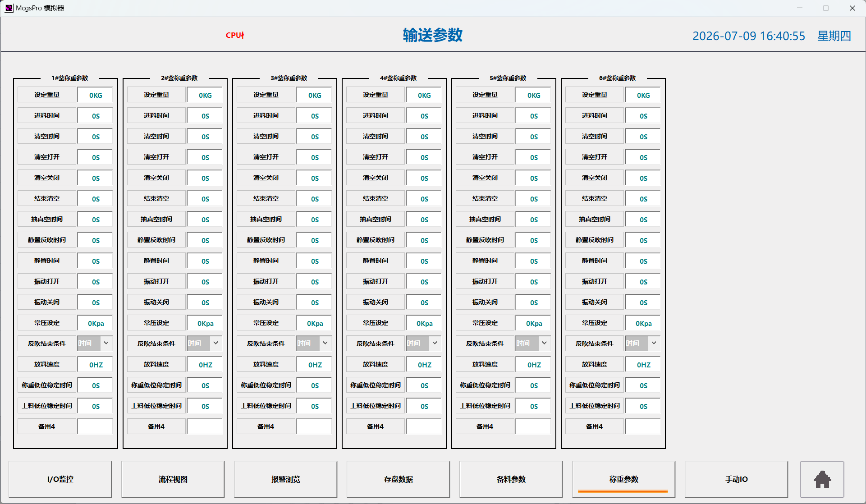
Task: Click the 6#釜 放料速度 label
Action: click(x=595, y=364)
